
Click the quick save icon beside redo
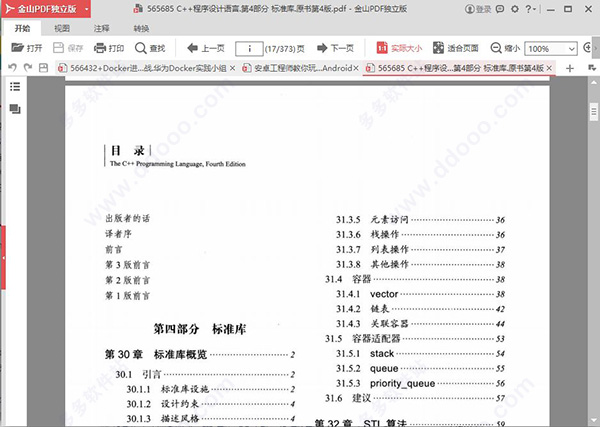(x=43, y=68)
